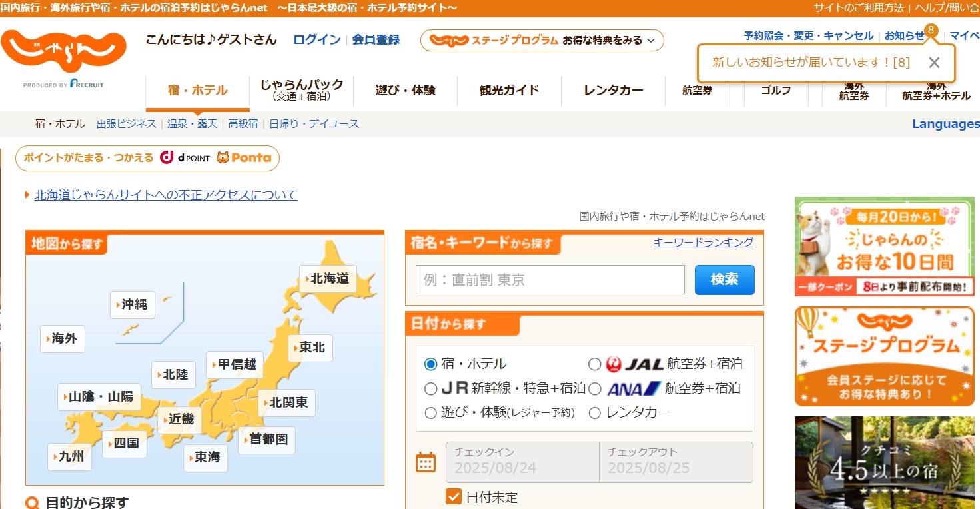Image resolution: width=980 pixels, height=509 pixels.
Task: Open 北海道じゃらんサイトへの不正アクセスについて notice
Action: [x=166, y=195]
